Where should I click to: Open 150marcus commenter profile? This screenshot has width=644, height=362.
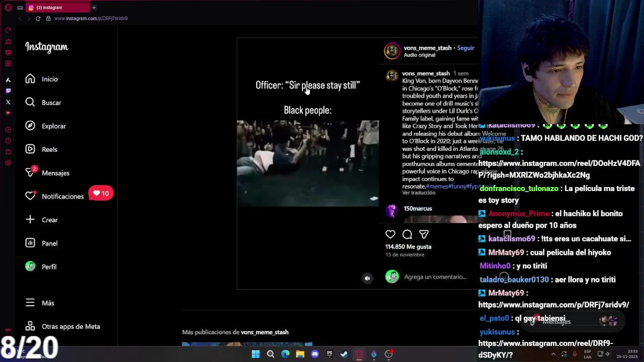pyautogui.click(x=418, y=208)
